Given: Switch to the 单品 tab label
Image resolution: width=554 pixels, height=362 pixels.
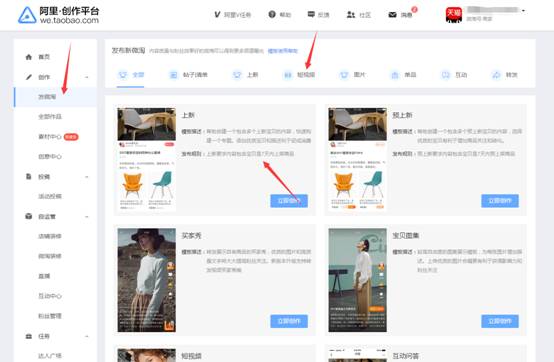Looking at the screenshot, I should 410,75.
